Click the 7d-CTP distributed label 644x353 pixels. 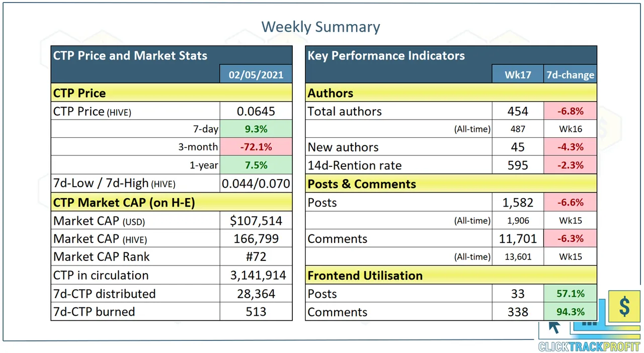pyautogui.click(x=105, y=294)
